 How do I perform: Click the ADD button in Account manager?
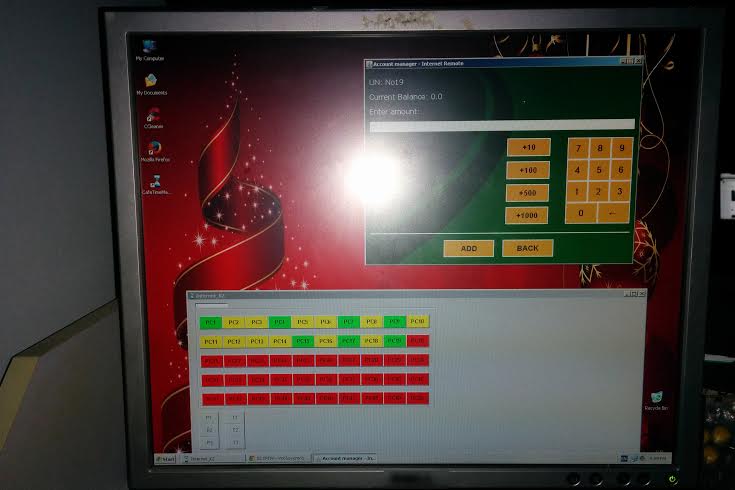pyautogui.click(x=468, y=248)
